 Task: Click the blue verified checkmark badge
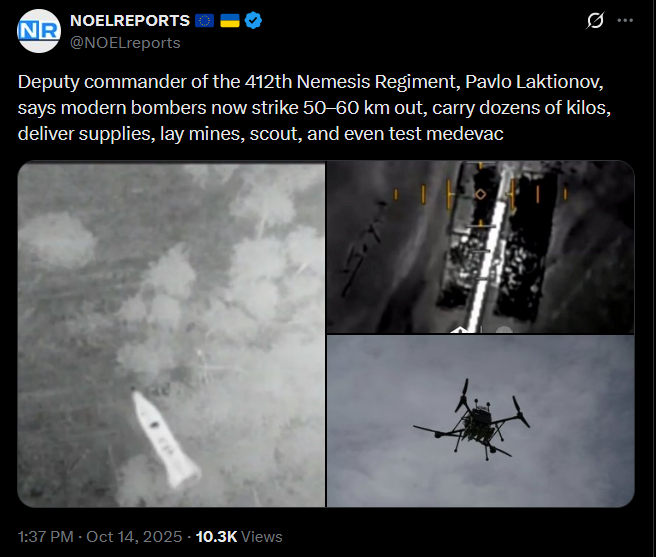(253, 21)
